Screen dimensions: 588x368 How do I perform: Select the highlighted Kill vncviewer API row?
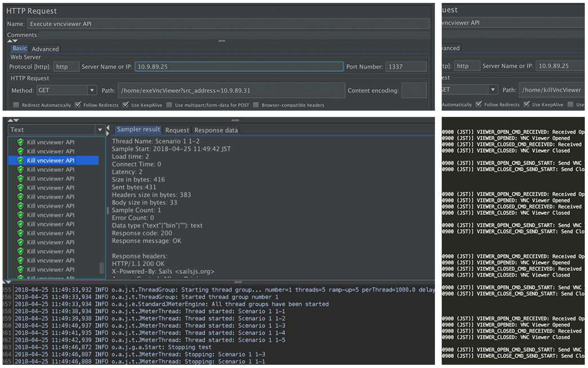click(54, 160)
